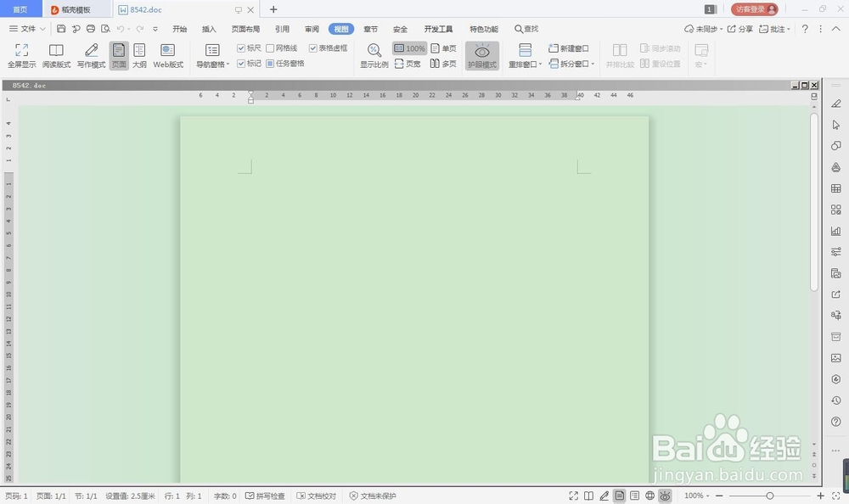Switch to 阅读版式 reading layout
The image size is (849, 504).
(x=56, y=56)
